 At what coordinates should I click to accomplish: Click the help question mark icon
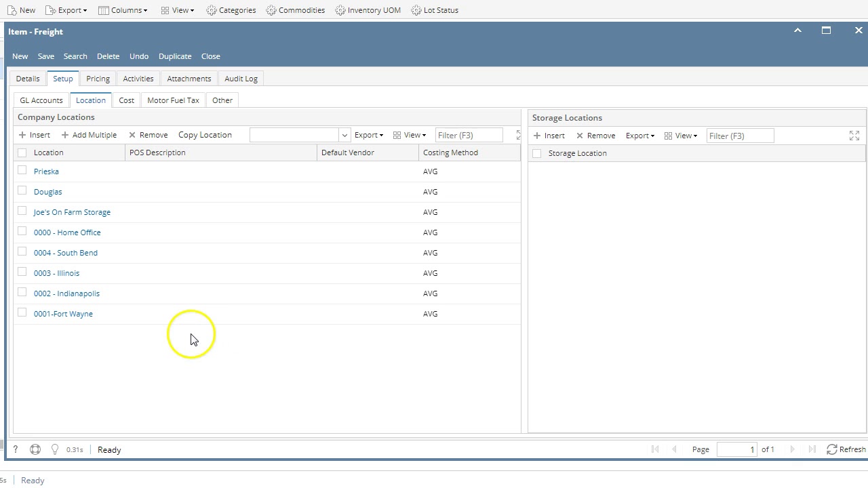(x=16, y=449)
